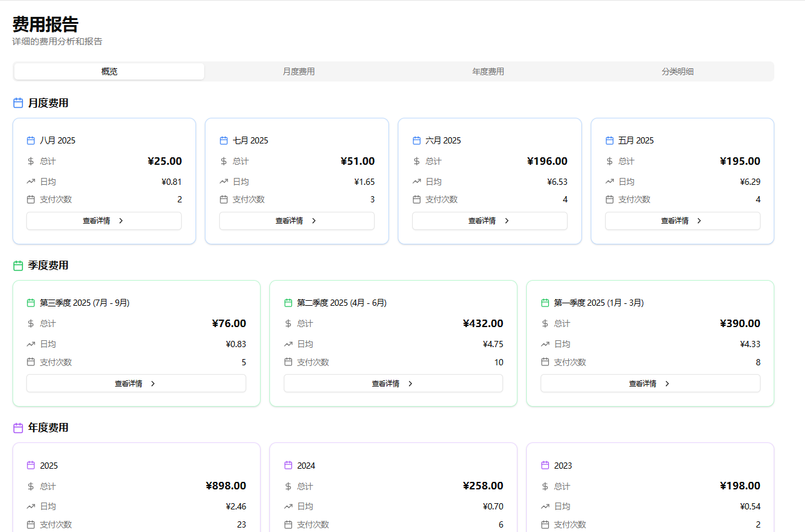The image size is (805, 532).
Task: Click the calendar icon beside 月度费用 heading
Action: [x=18, y=103]
